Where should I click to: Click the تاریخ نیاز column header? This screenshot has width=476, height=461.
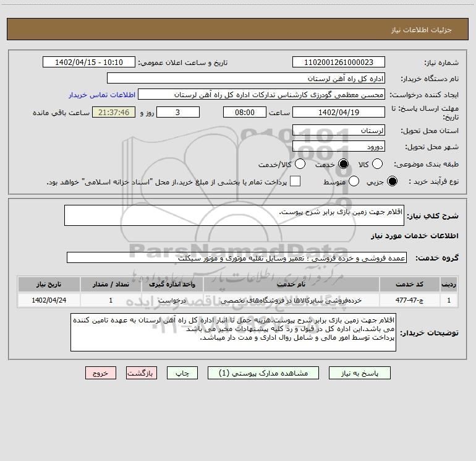pyautogui.click(x=49, y=284)
